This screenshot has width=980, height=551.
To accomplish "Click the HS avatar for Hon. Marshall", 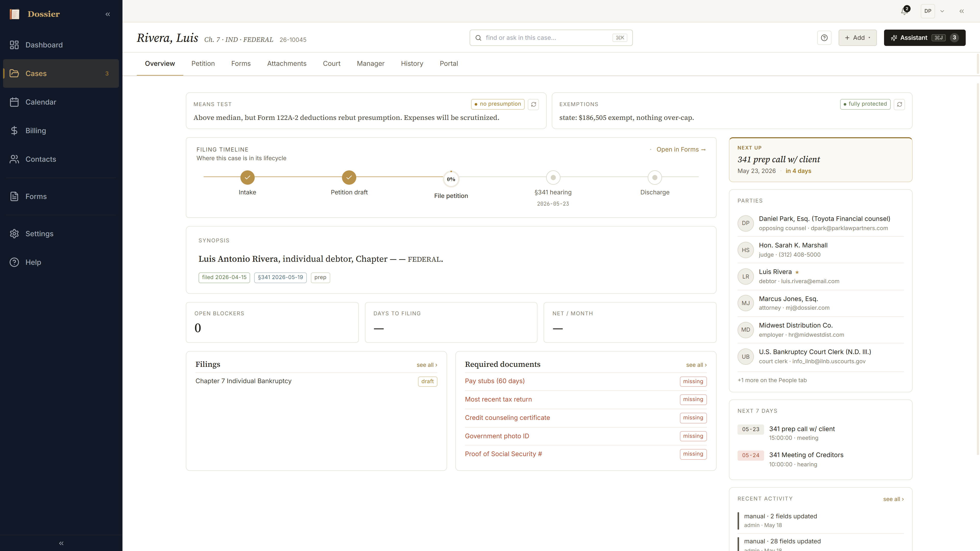I will point(745,250).
